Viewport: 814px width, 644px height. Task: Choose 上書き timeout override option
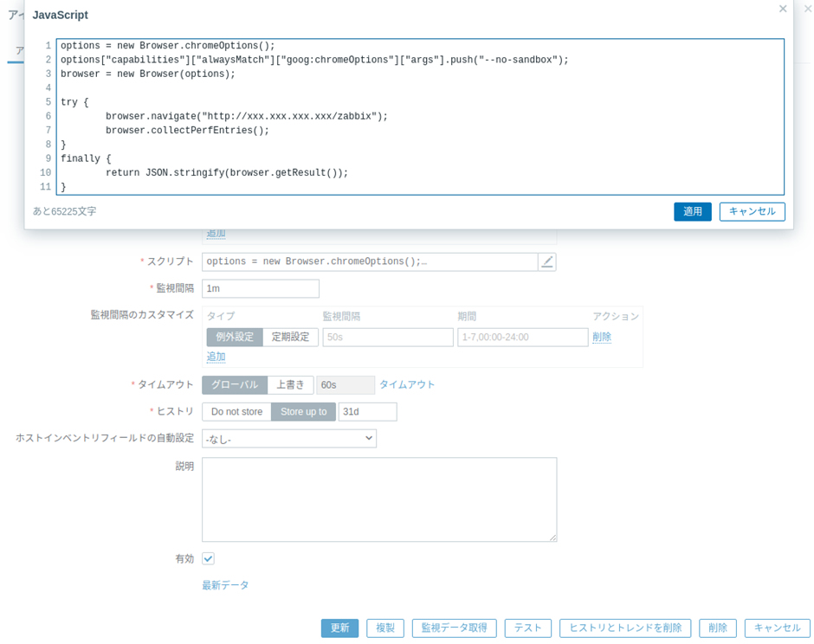pyautogui.click(x=290, y=384)
